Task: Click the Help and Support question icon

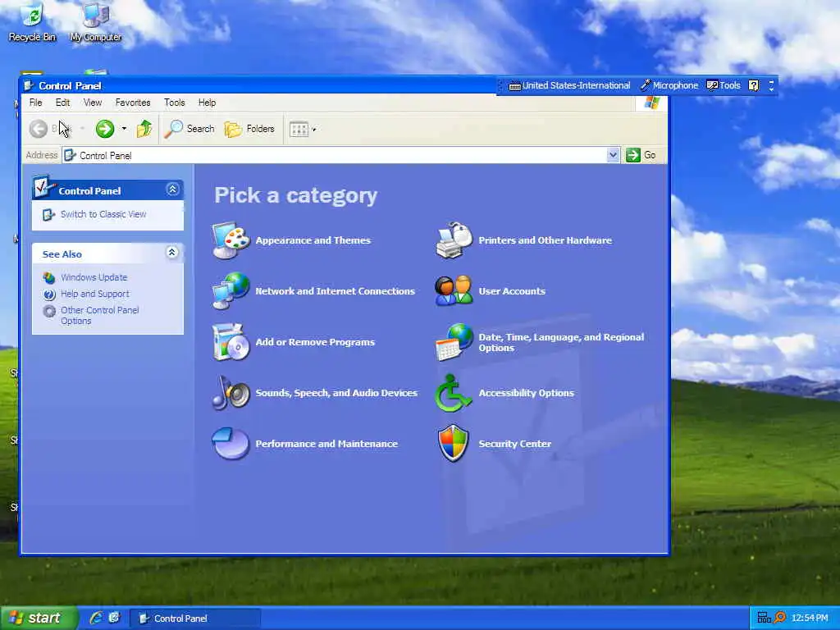Action: tap(49, 294)
